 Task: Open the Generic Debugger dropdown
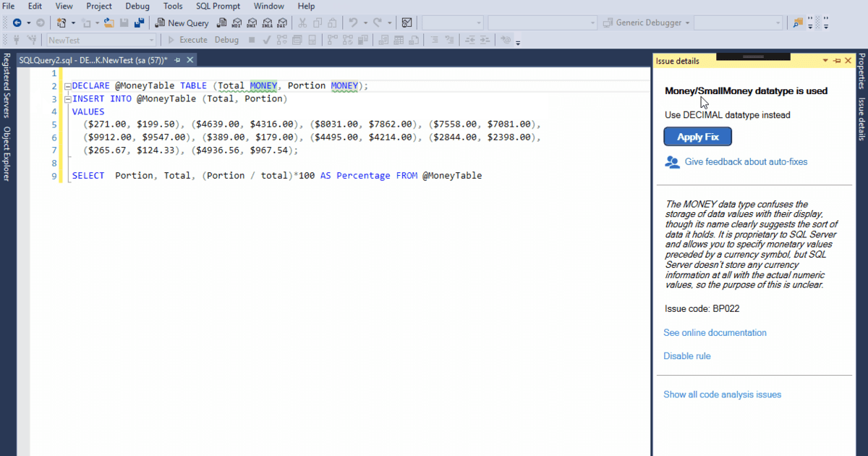tap(686, 22)
